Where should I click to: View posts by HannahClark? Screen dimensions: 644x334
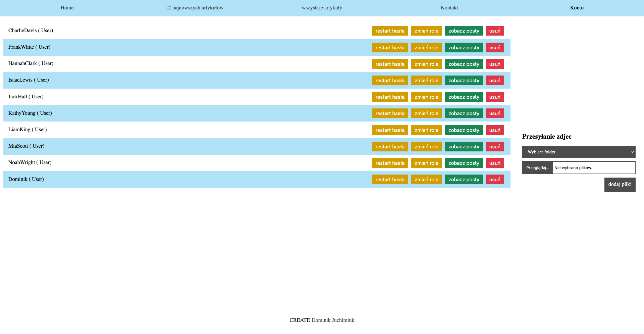point(464,64)
